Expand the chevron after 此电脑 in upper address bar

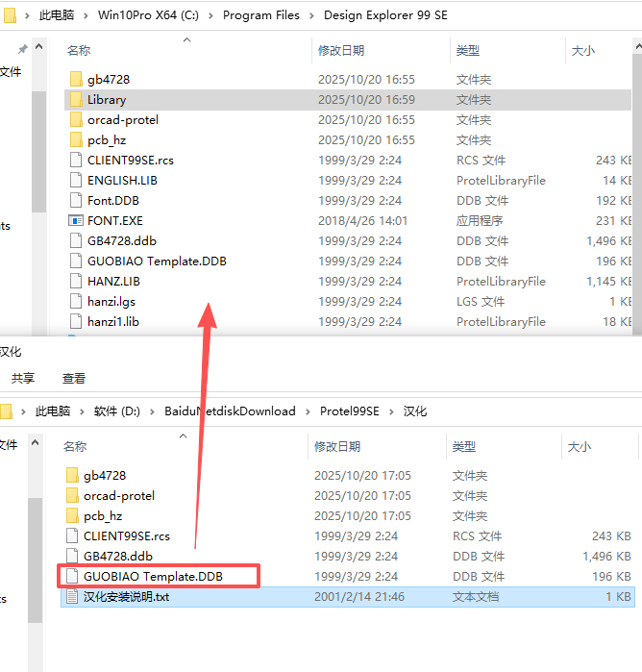(86, 15)
